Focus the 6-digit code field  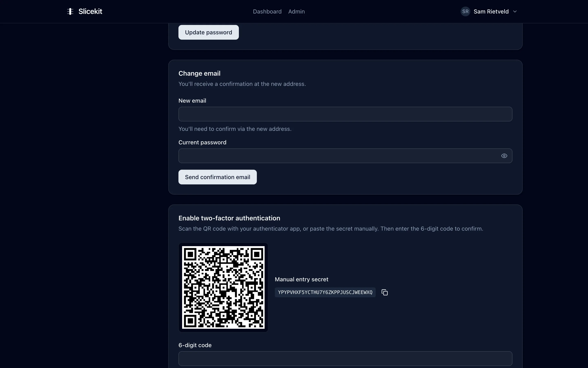click(345, 359)
